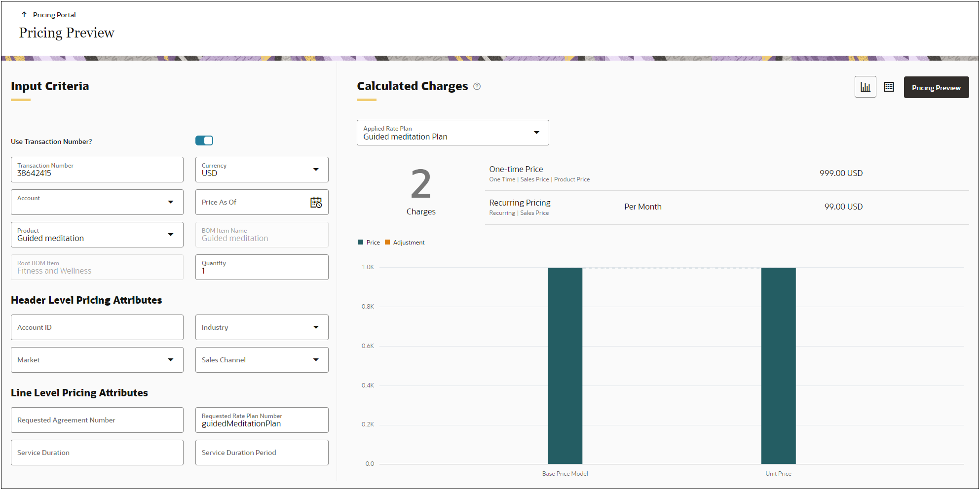980x490 pixels.
Task: Switch to bar chart view
Action: point(866,87)
